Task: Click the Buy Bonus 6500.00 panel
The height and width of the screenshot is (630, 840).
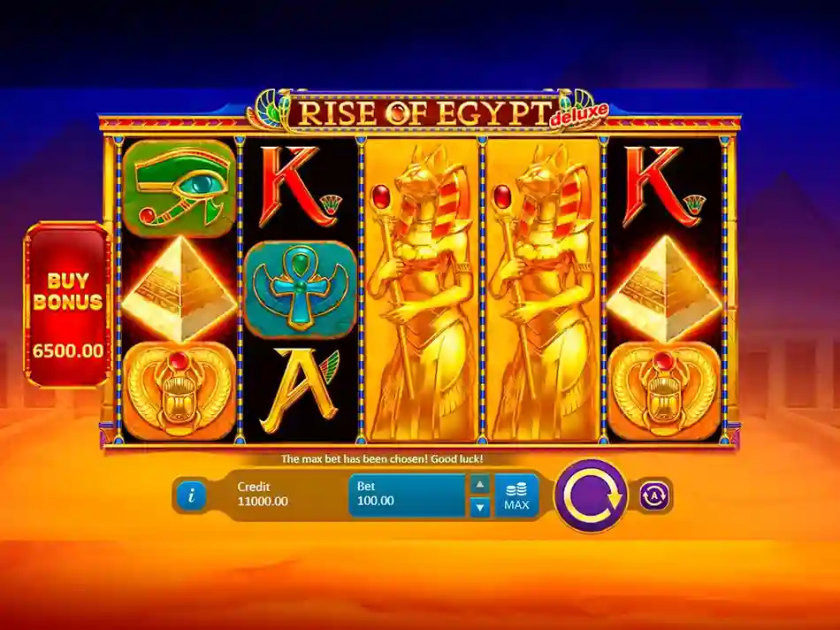Action: (x=67, y=304)
